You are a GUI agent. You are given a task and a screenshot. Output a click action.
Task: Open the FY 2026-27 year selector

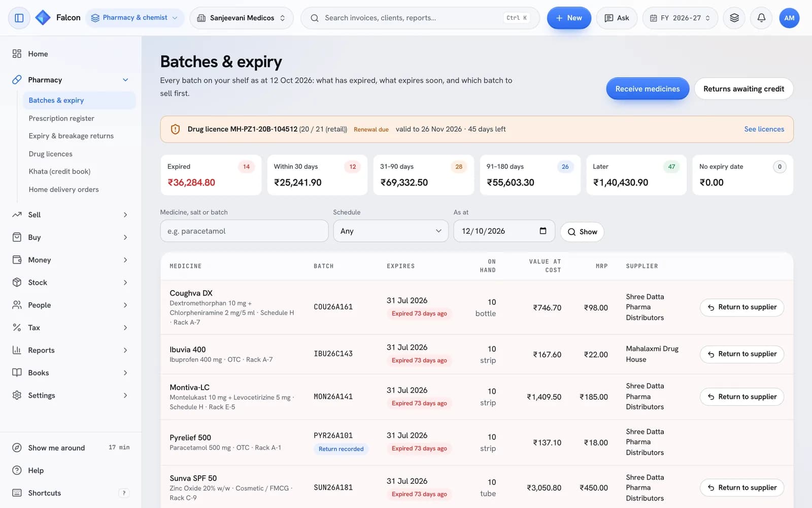click(680, 18)
